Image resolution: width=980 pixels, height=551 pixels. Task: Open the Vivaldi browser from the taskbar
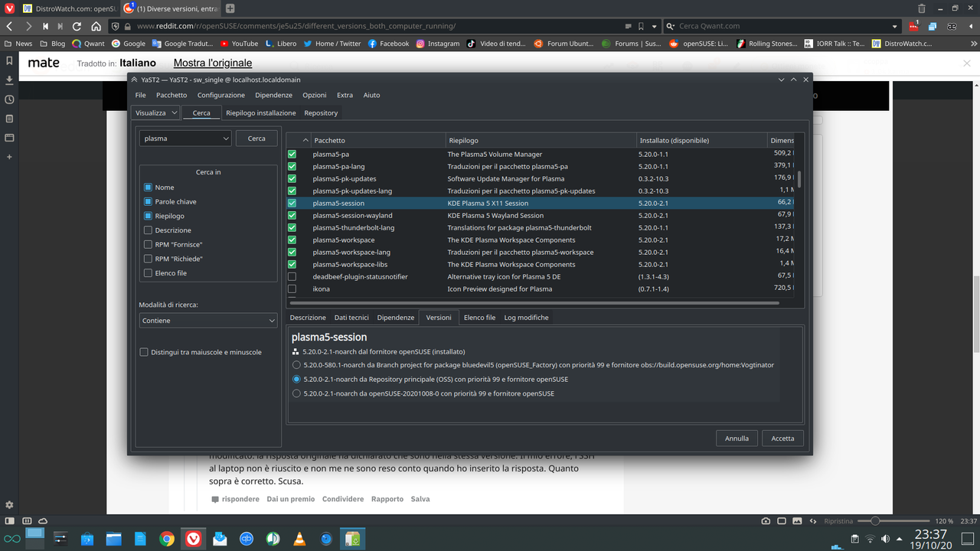(193, 538)
